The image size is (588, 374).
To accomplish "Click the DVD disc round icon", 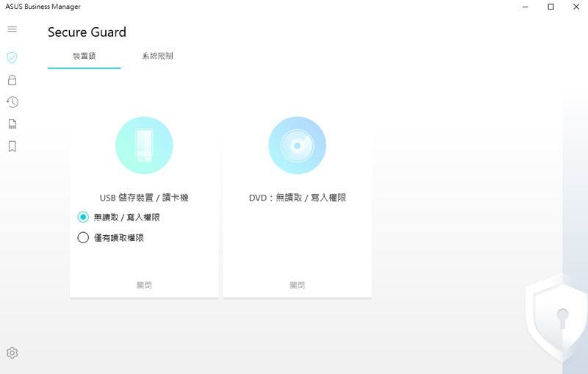I will [297, 145].
